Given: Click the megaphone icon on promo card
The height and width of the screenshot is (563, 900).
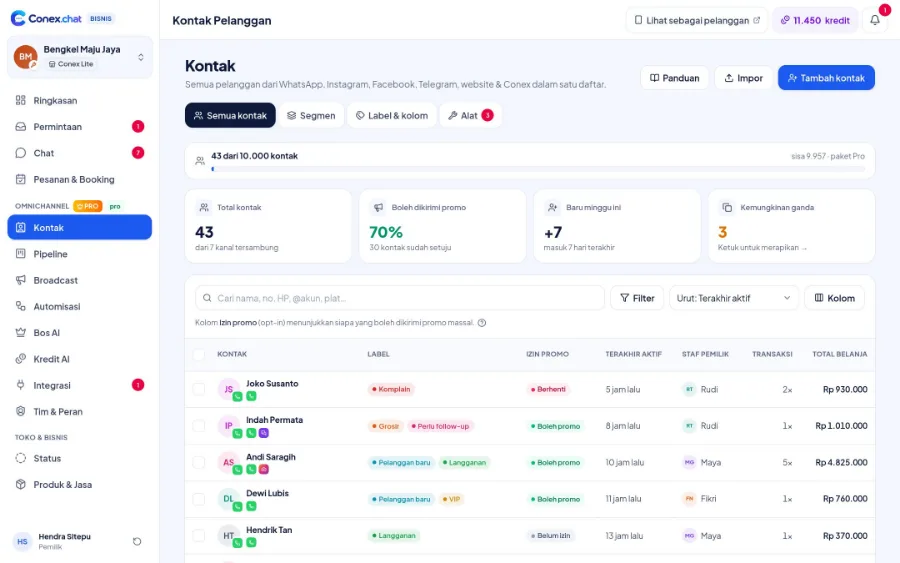Looking at the screenshot, I should coord(378,207).
